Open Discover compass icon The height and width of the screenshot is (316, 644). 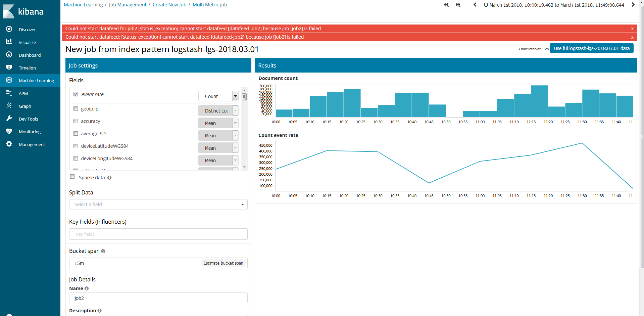point(9,29)
